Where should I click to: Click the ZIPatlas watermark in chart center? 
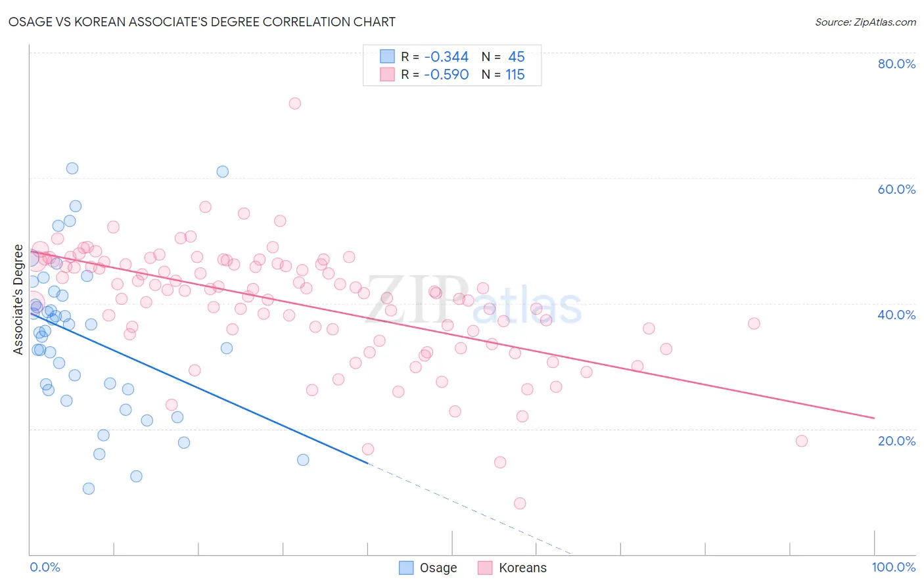[x=473, y=301]
